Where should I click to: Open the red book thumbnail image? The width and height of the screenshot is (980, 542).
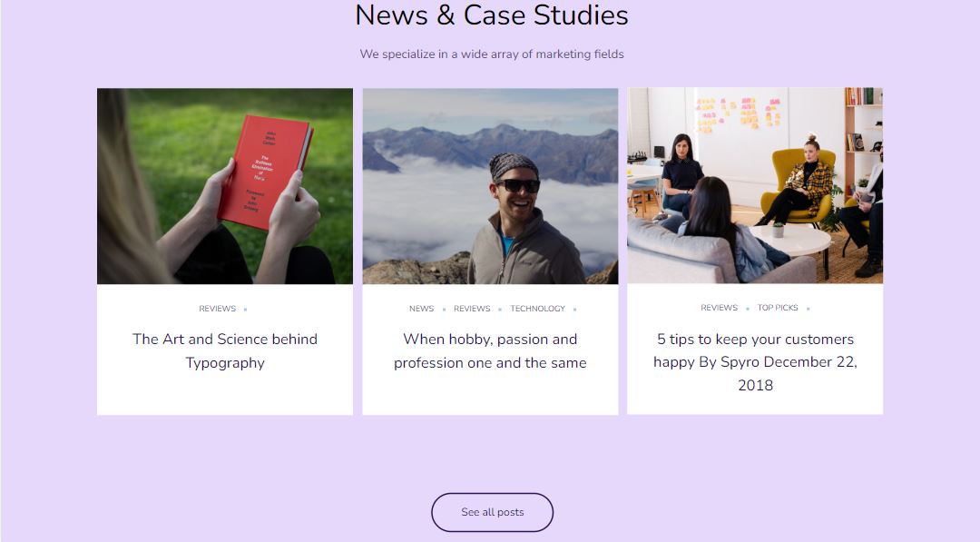(225, 186)
